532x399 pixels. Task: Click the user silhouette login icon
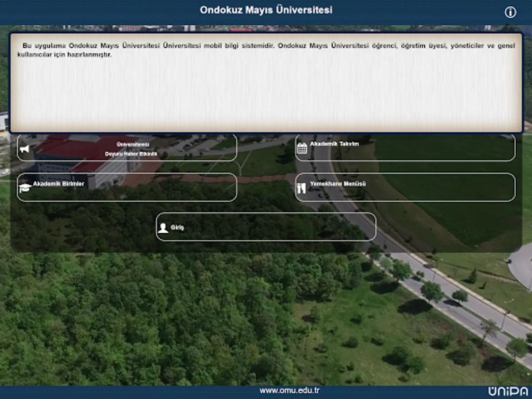pos(163,228)
